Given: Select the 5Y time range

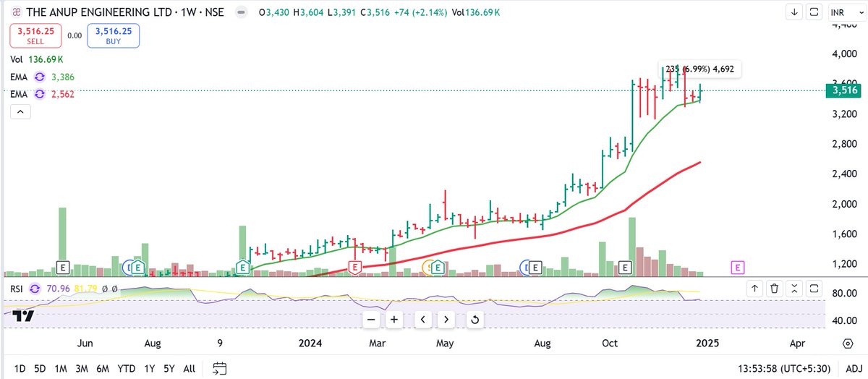Looking at the screenshot, I should (169, 368).
